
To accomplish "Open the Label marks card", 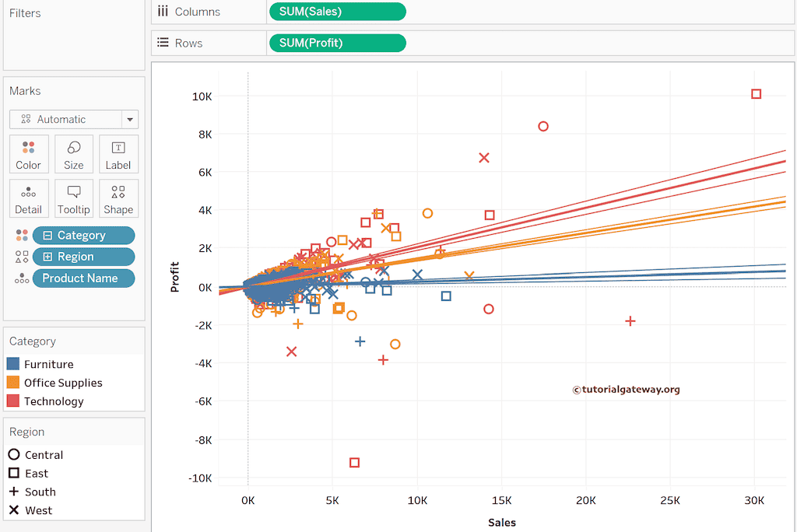I will tap(118, 154).
